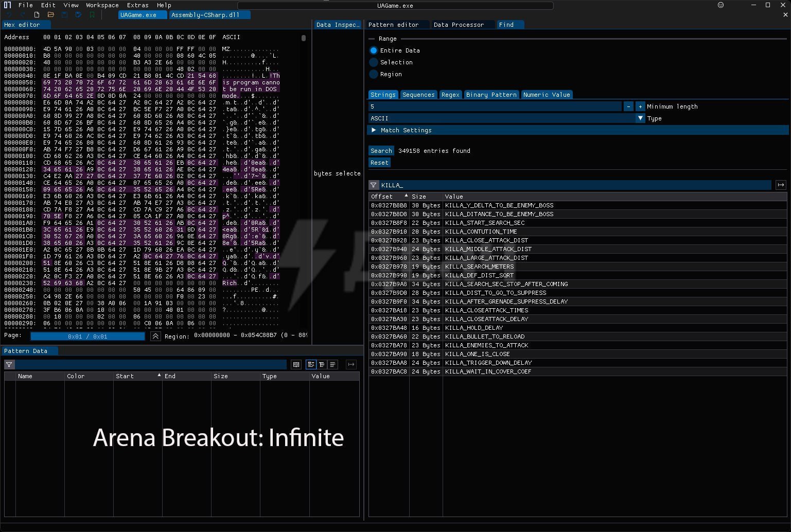Open the Pattern editor tab
The height and width of the screenshot is (532, 791).
point(398,25)
